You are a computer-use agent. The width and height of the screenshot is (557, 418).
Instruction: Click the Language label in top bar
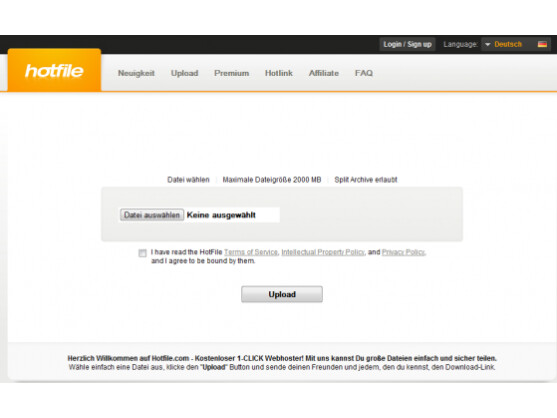[460, 44]
